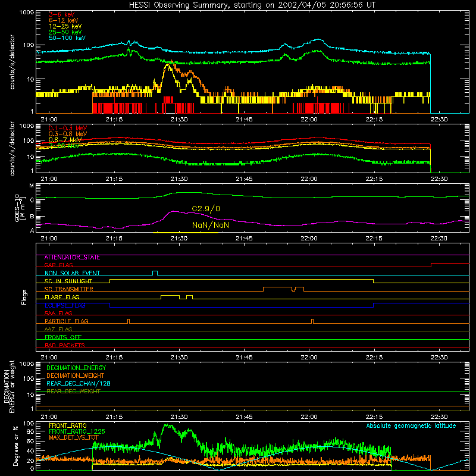Click the NaN/NaN annotation in GOES panel
This screenshot has height=476, width=476.
pos(211,225)
